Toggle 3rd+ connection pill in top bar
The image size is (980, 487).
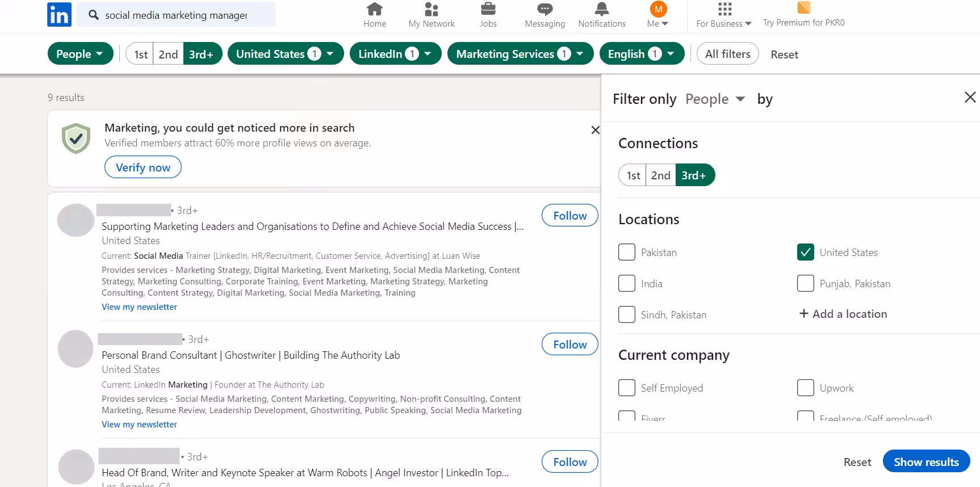[x=202, y=54]
